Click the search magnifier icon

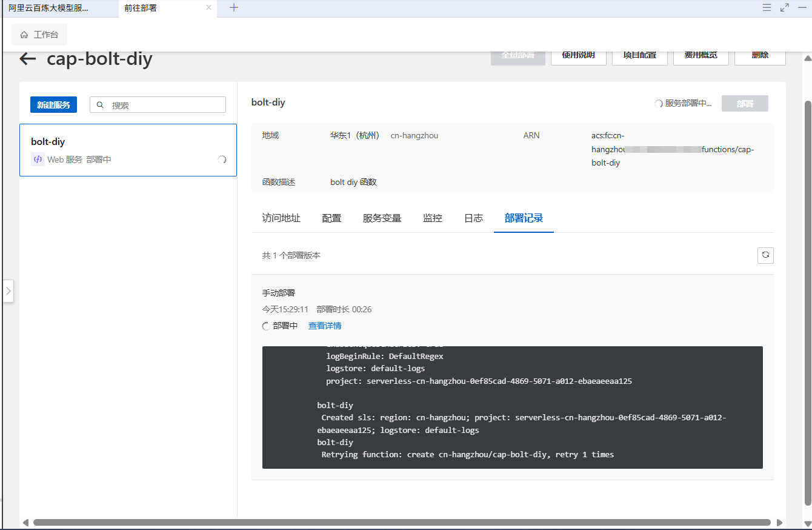point(101,105)
